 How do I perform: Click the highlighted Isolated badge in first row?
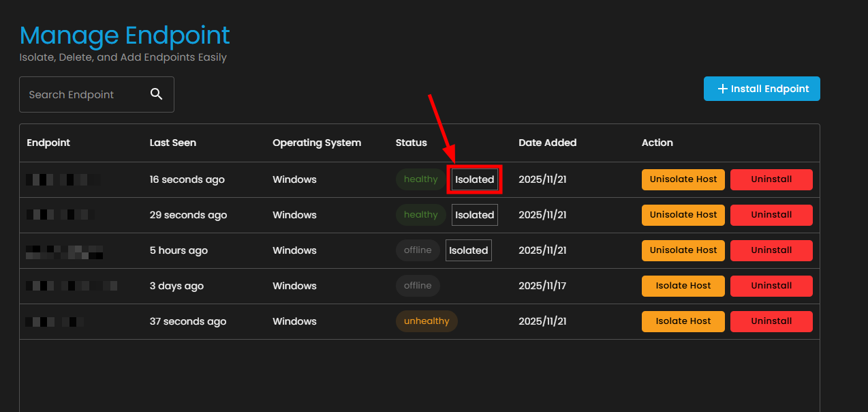tap(474, 179)
